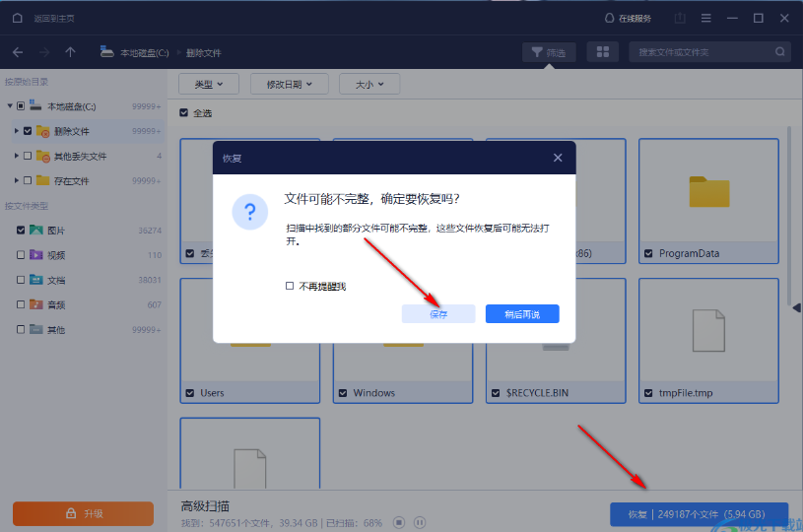This screenshot has width=803, height=532.
Task: Click the question mark dialog icon
Action: [x=250, y=212]
